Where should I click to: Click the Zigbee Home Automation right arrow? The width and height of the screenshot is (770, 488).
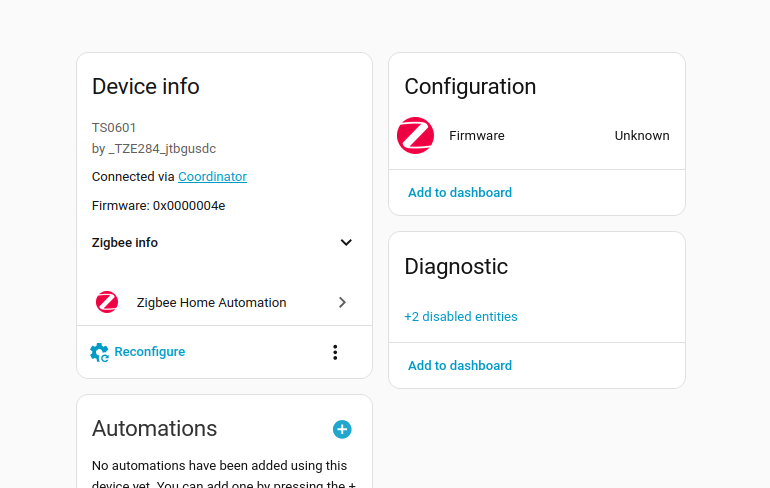pyautogui.click(x=342, y=302)
